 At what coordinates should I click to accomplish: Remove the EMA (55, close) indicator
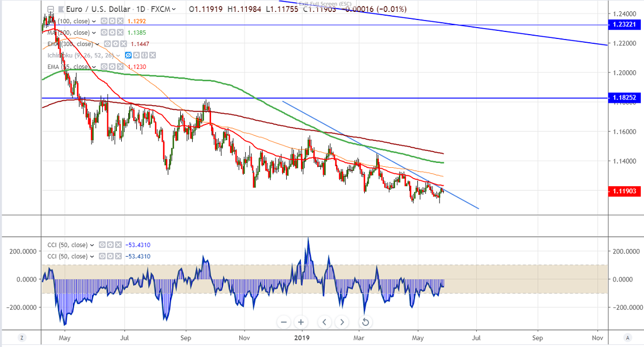pos(120,67)
